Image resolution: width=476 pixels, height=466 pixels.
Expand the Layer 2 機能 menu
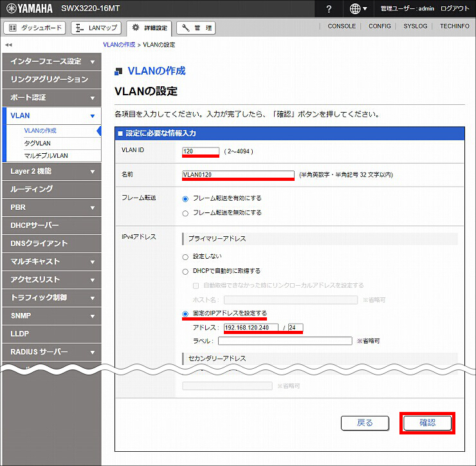point(51,171)
